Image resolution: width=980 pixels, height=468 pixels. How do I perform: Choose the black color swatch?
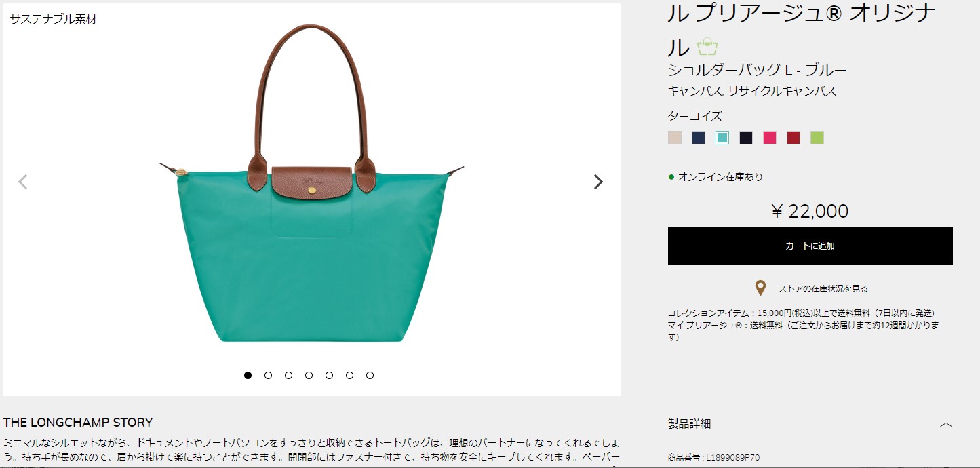point(746,138)
